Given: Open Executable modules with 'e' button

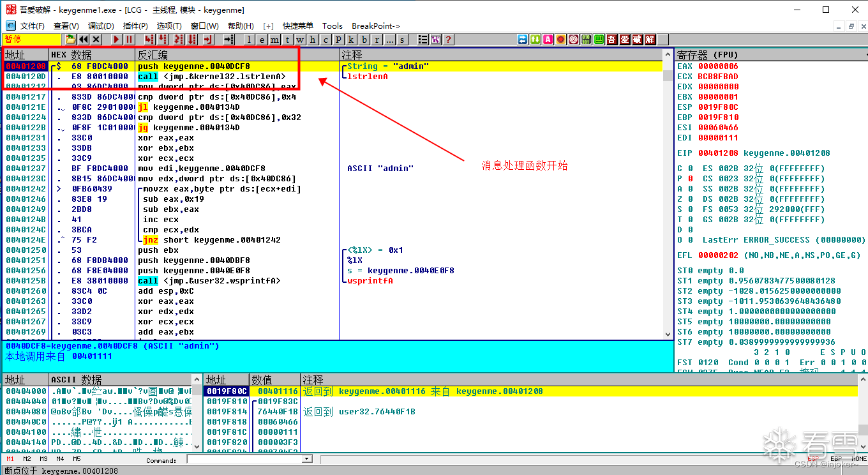Looking at the screenshot, I should click(261, 40).
